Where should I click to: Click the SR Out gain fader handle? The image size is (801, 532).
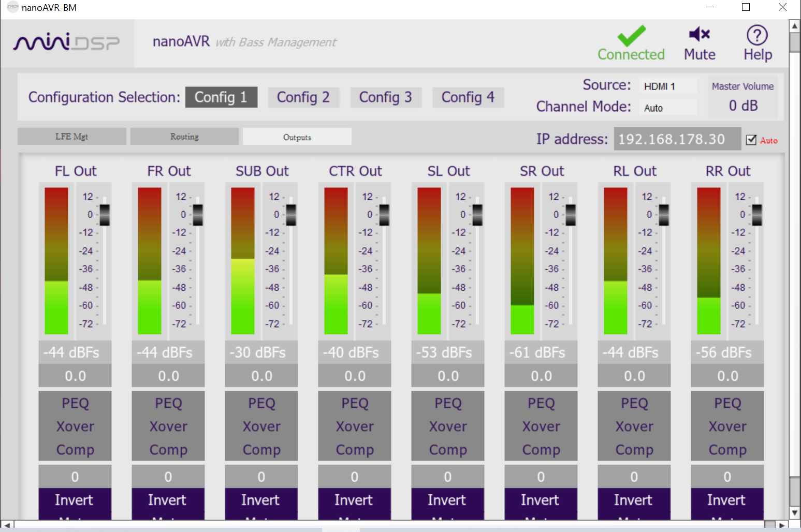click(x=571, y=215)
